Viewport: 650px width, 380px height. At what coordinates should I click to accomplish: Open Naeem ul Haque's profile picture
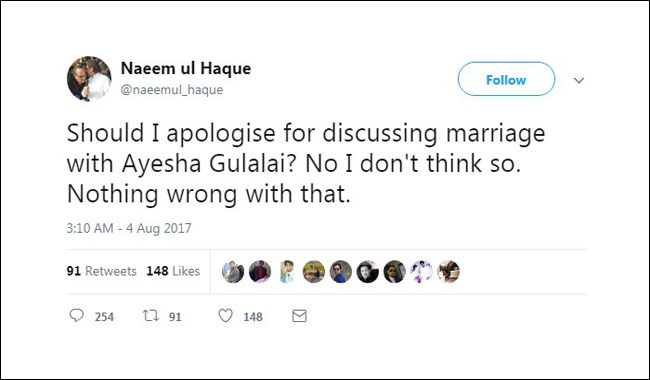tap(89, 79)
